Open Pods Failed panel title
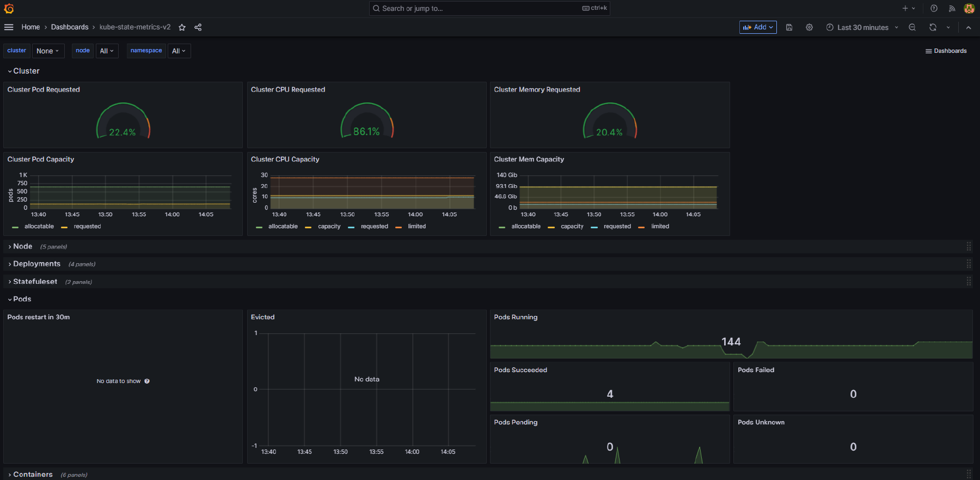The image size is (980, 480). 756,370
